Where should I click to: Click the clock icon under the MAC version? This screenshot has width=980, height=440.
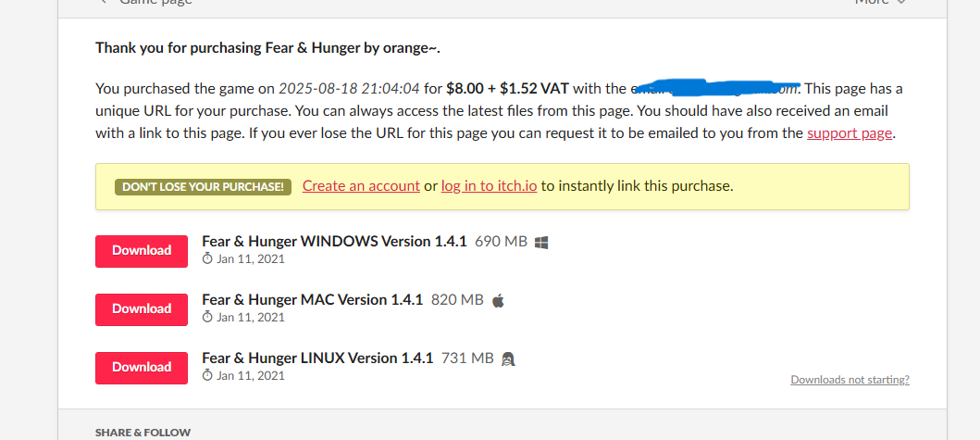click(x=207, y=317)
